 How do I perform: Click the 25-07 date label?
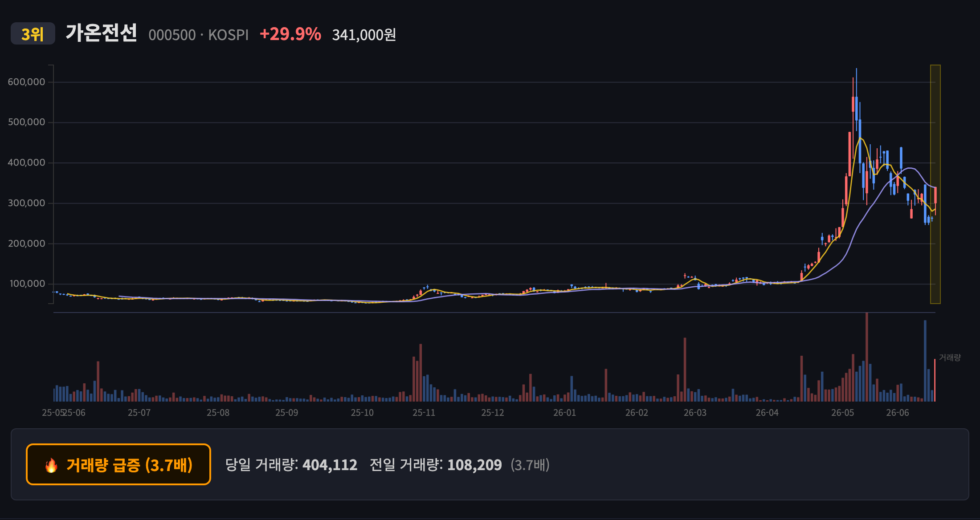point(139,413)
